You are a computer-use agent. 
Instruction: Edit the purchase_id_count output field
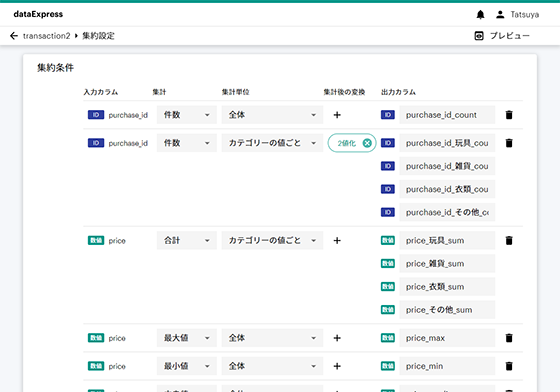447,115
